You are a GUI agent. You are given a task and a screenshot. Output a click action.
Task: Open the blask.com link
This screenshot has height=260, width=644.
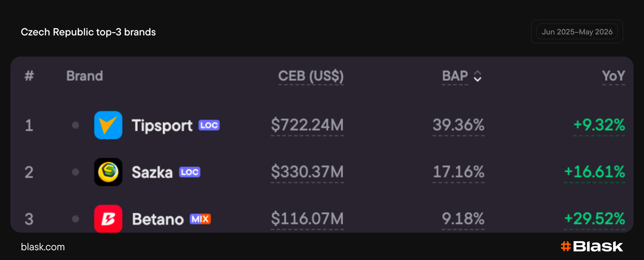click(43, 247)
